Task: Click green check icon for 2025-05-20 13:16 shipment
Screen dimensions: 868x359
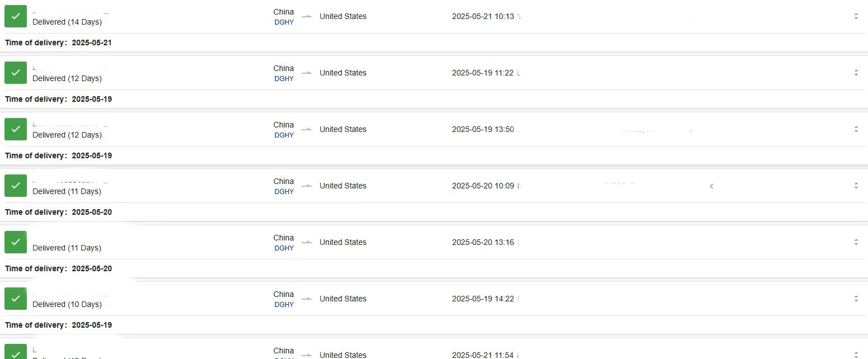Action: pyautogui.click(x=16, y=242)
